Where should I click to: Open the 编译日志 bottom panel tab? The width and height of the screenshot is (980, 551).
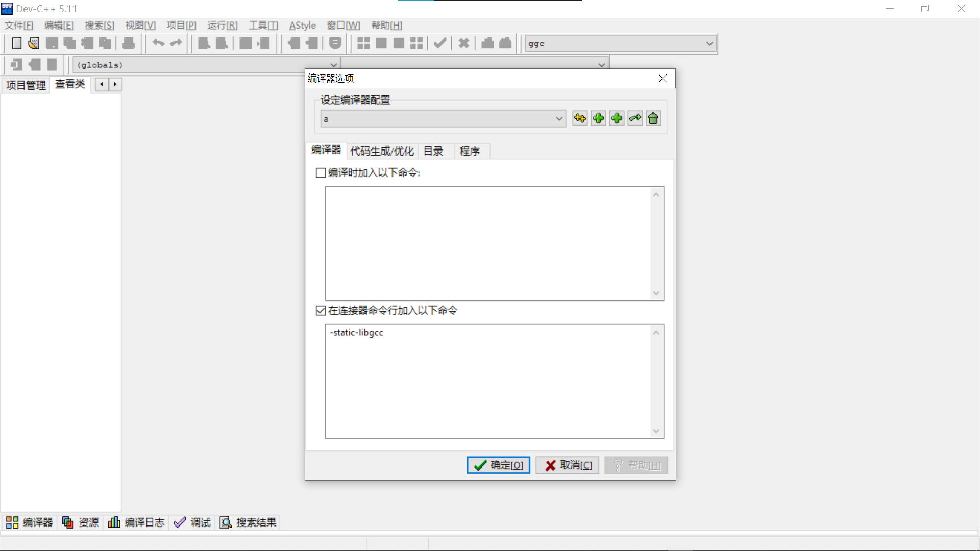click(136, 522)
